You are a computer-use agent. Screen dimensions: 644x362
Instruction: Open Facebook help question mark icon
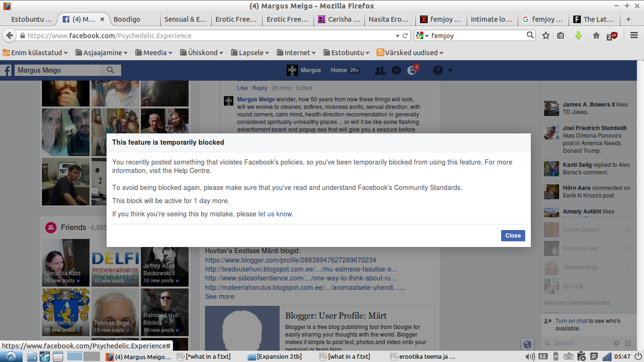pos(438,70)
